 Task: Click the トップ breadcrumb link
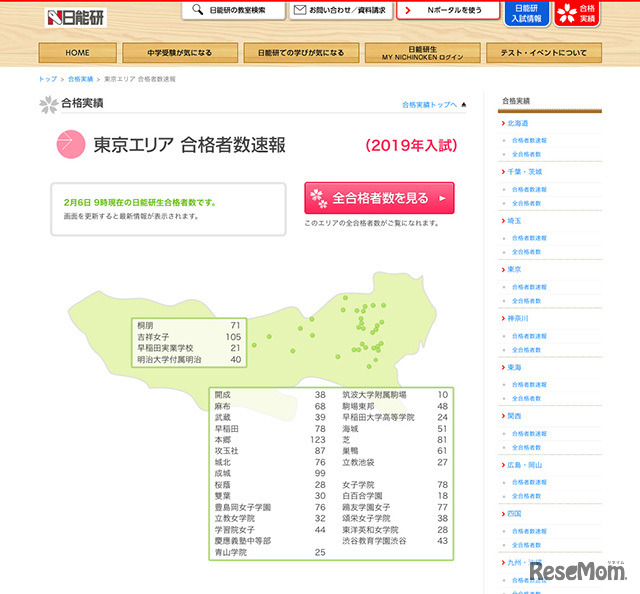48,79
